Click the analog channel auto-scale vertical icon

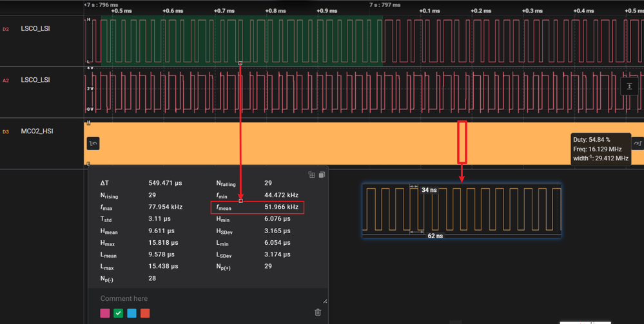(x=629, y=86)
